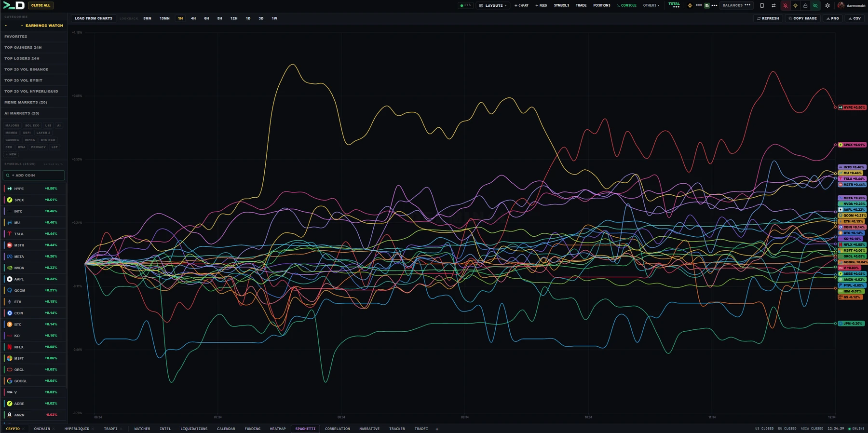Select the 1D lookback interval
The image size is (868, 433).
pyautogui.click(x=248, y=18)
